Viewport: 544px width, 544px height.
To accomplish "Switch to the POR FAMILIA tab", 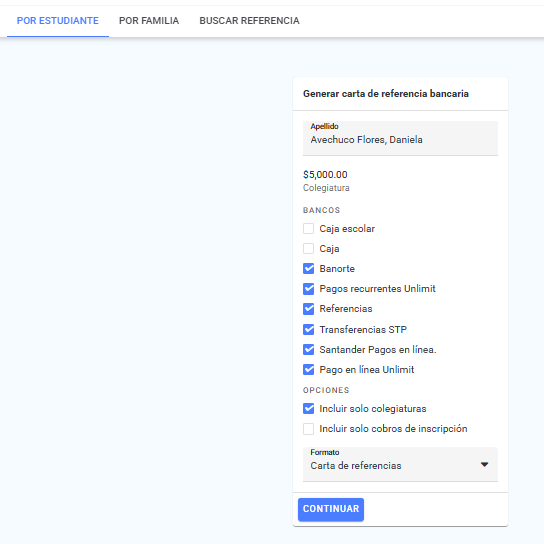I will coord(149,21).
